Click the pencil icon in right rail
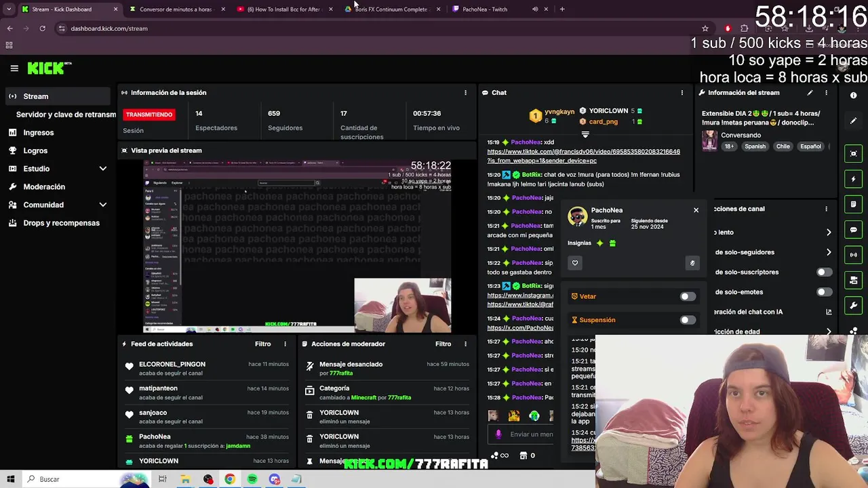Image resolution: width=868 pixels, height=488 pixels. pyautogui.click(x=854, y=121)
